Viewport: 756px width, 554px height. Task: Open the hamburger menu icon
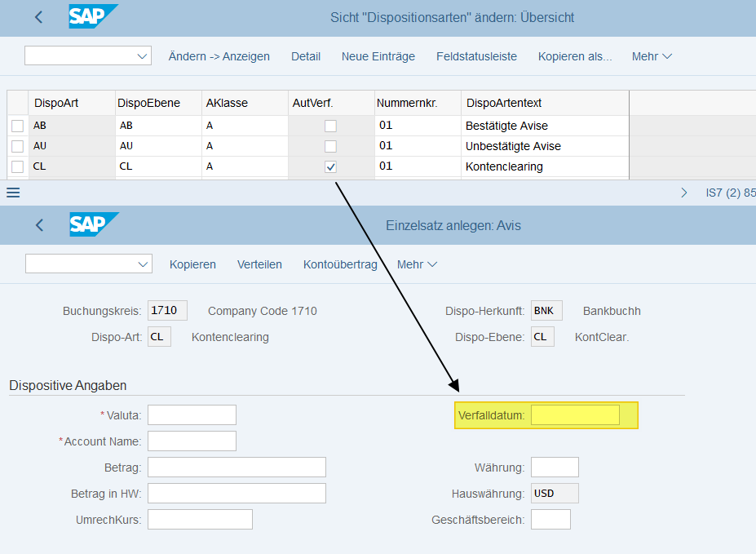pyautogui.click(x=13, y=193)
